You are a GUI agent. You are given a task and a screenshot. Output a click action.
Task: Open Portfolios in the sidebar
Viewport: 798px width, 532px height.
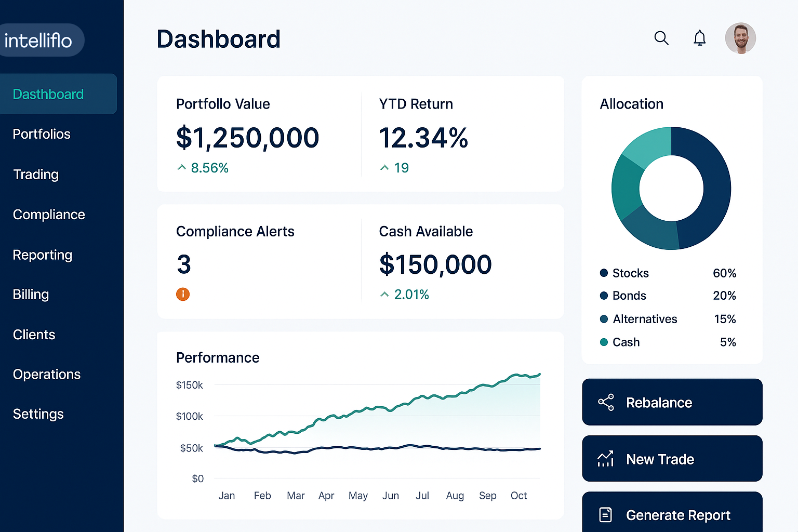tap(42, 134)
